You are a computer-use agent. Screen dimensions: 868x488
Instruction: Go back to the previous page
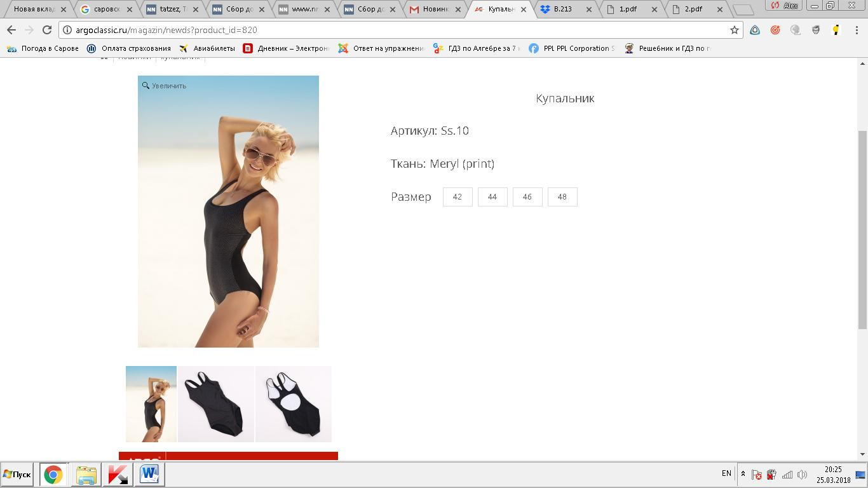tap(11, 30)
